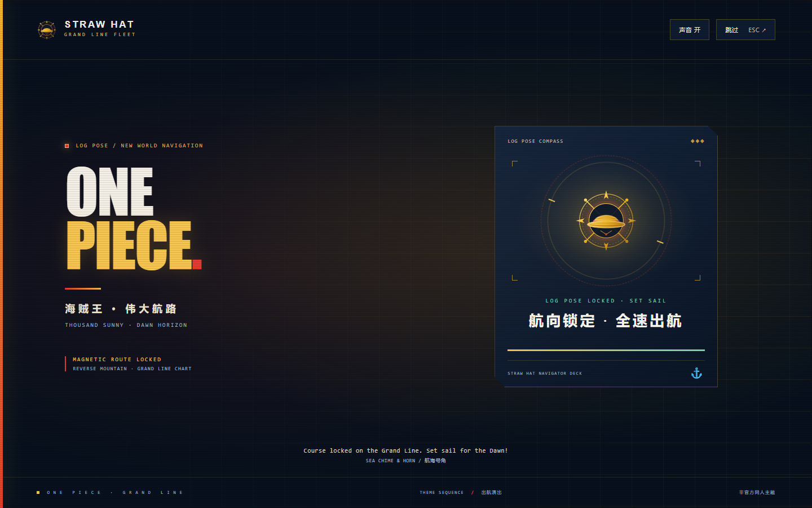Click the THEME SEQUENCE footer label
The width and height of the screenshot is (812, 508).
click(442, 492)
